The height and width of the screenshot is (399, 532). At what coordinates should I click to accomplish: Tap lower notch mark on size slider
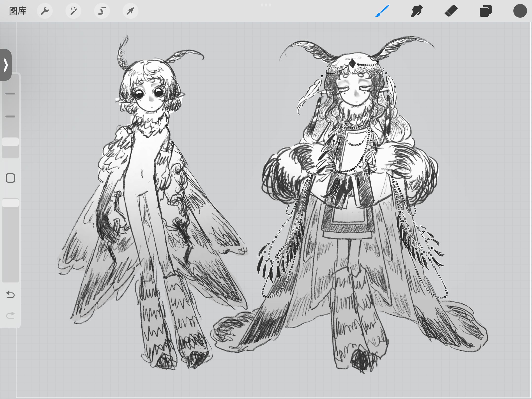(x=10, y=116)
